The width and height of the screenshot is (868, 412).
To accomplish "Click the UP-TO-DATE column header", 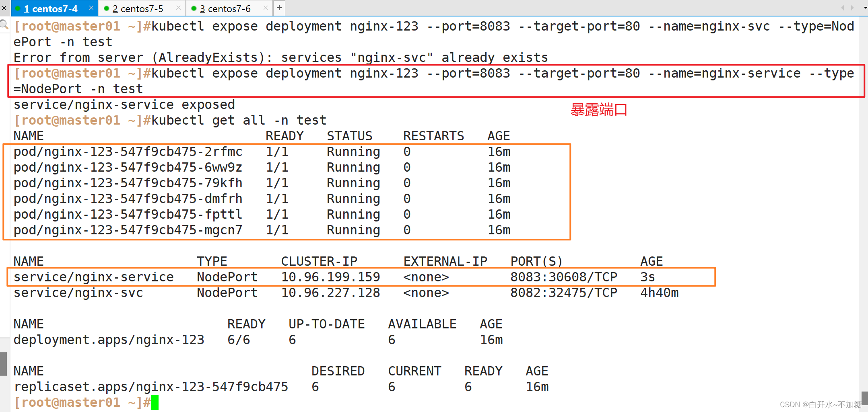I will 327,324.
